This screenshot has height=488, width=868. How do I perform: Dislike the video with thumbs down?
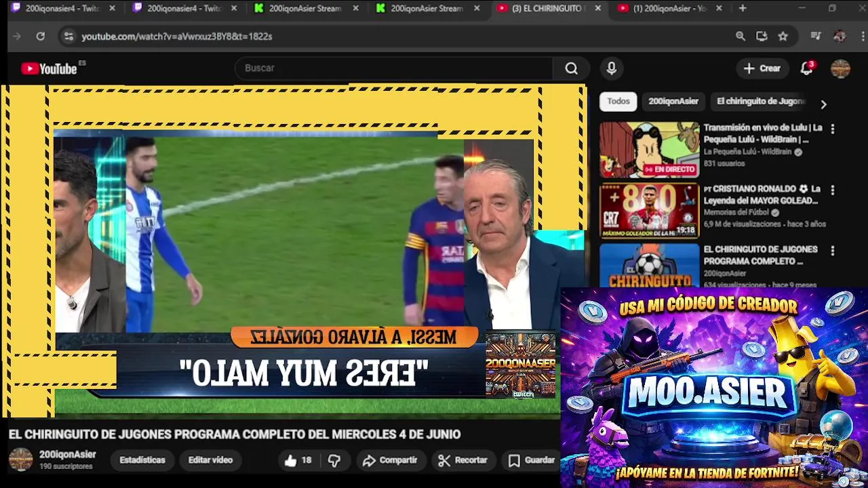click(334, 460)
